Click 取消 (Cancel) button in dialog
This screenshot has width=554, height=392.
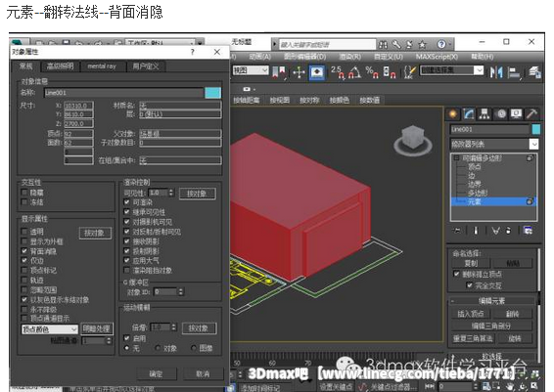pyautogui.click(x=203, y=373)
